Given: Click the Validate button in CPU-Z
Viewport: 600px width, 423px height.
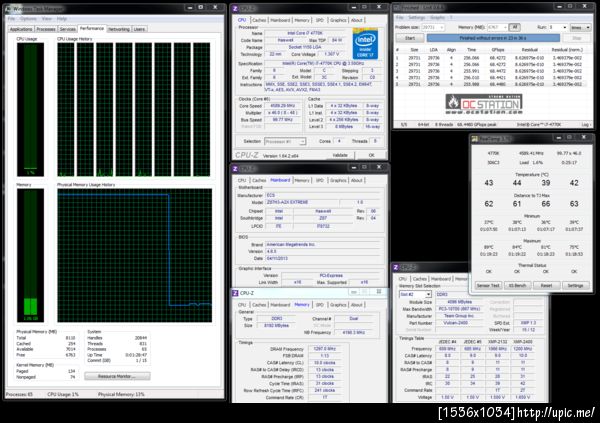Looking at the screenshot, I should click(x=340, y=155).
